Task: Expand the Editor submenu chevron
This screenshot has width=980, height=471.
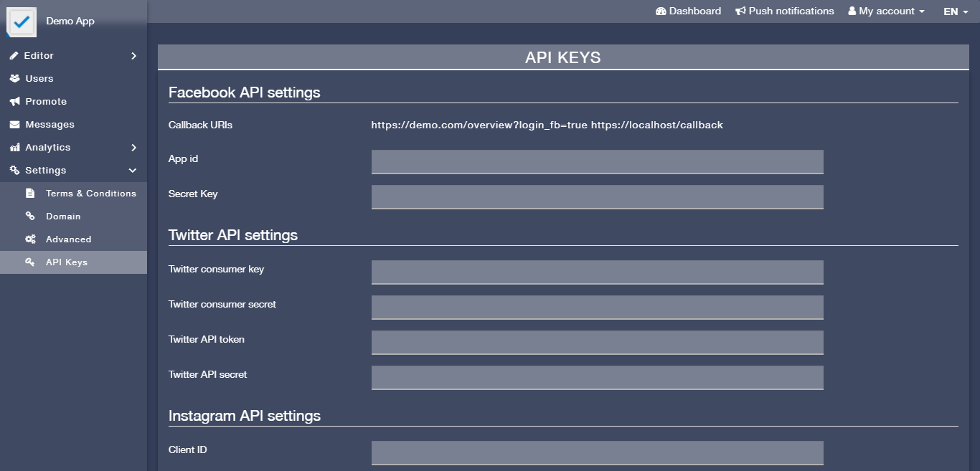Action: [133, 56]
